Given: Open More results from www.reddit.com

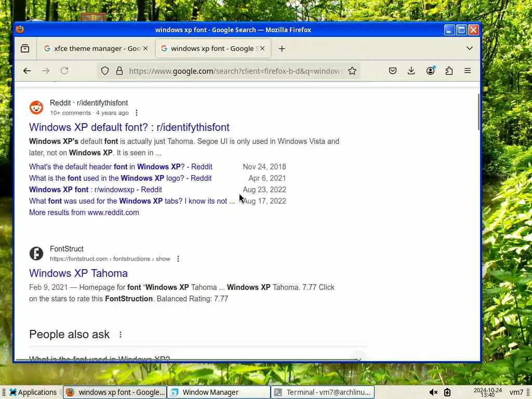Looking at the screenshot, I should point(84,212).
